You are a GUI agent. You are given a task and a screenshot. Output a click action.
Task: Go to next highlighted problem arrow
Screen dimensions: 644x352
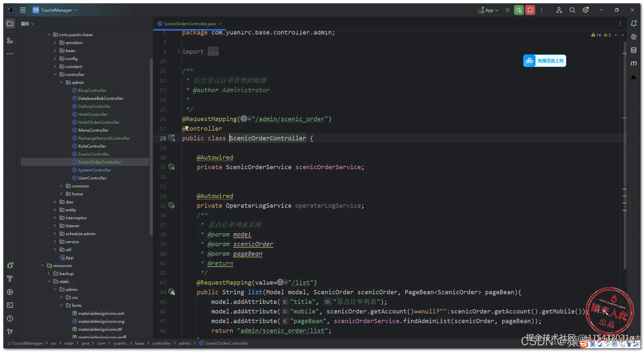coord(623,35)
